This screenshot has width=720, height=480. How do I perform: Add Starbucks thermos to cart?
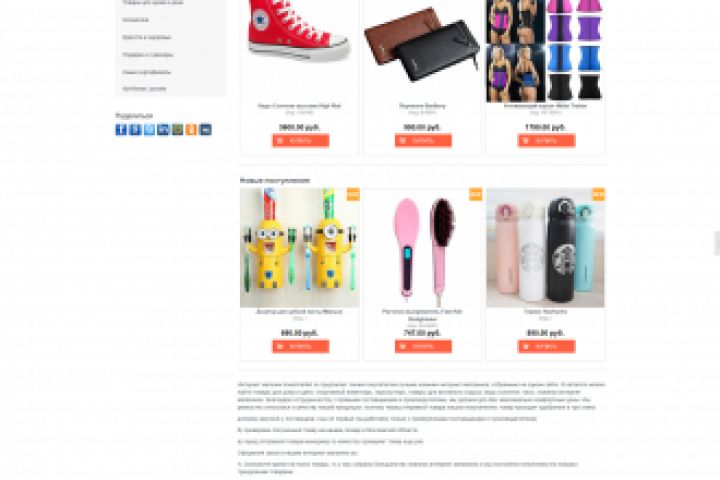point(546,346)
